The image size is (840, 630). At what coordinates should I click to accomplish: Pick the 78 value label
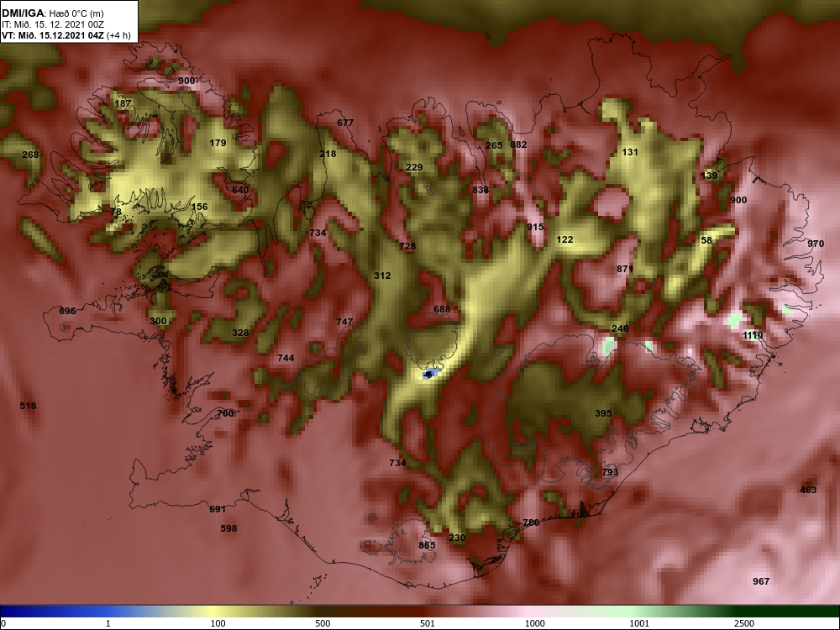(116, 212)
